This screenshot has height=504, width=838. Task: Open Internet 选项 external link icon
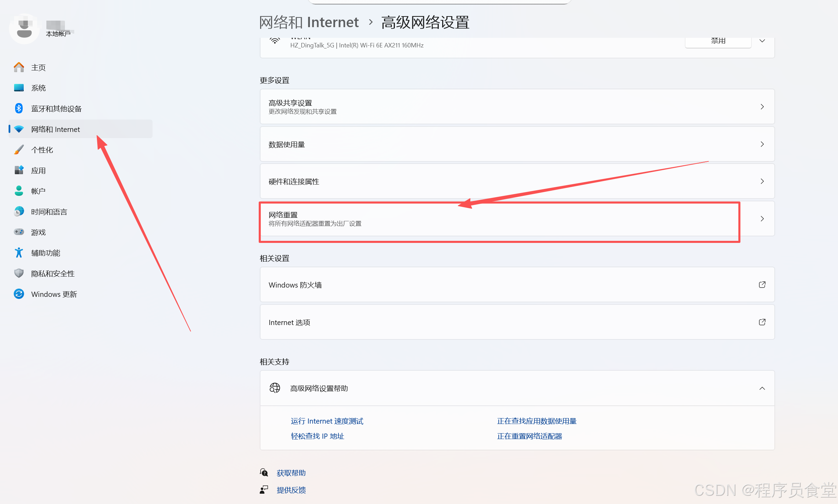coord(762,322)
